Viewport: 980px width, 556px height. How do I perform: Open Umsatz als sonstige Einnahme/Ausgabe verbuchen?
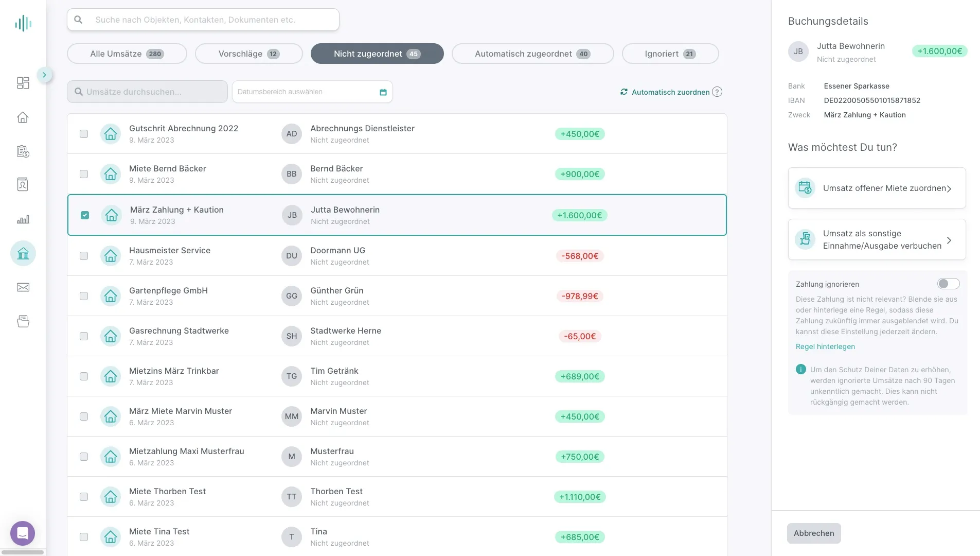pos(877,239)
